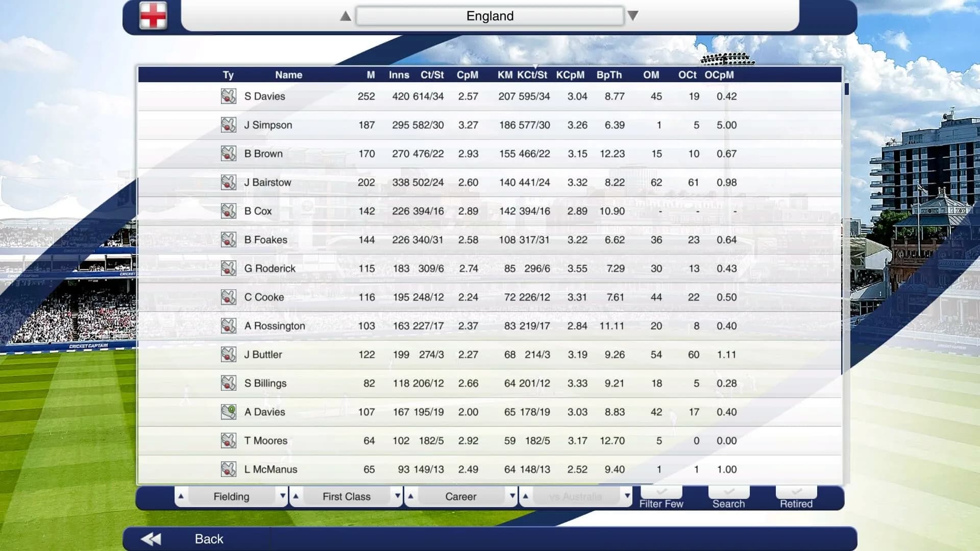The image size is (980, 551).
Task: Open the Career period dropdown arrow
Action: (x=512, y=496)
